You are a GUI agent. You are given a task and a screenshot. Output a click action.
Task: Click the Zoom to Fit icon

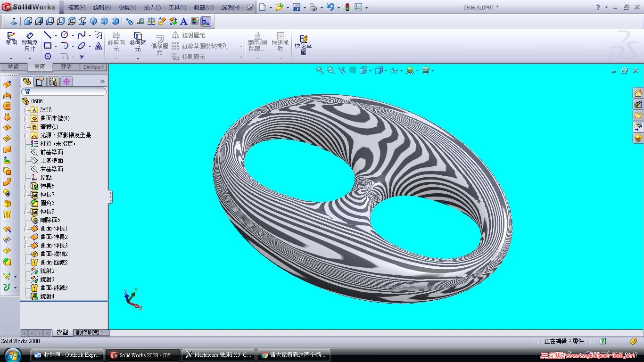click(x=320, y=71)
